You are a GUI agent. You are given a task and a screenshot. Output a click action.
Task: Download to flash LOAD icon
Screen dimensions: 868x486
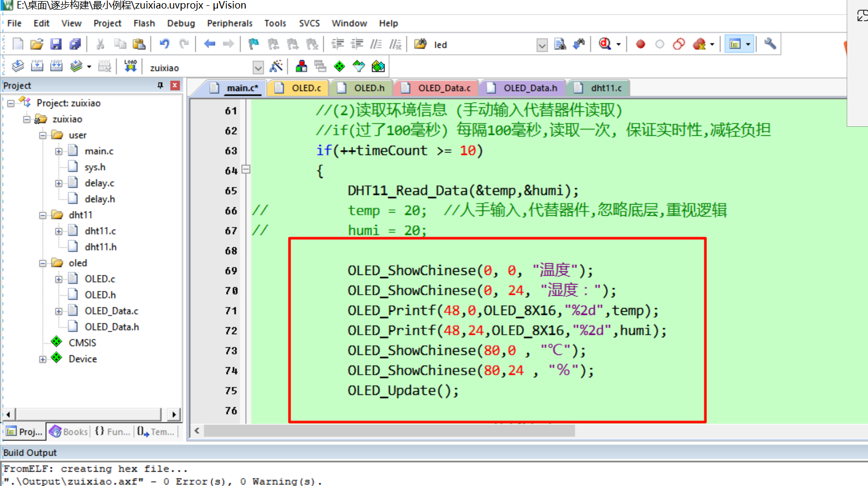131,66
